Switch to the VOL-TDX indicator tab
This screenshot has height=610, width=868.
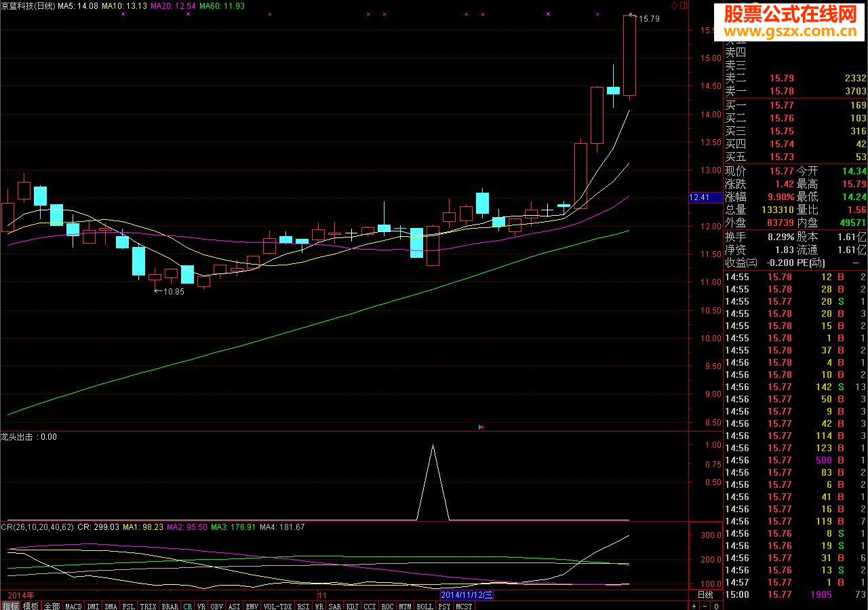277,606
